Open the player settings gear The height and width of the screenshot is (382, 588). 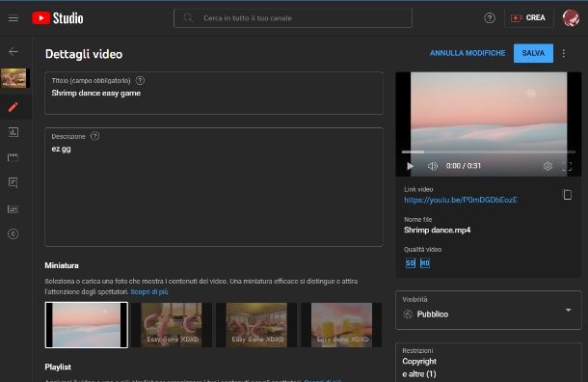[548, 166]
